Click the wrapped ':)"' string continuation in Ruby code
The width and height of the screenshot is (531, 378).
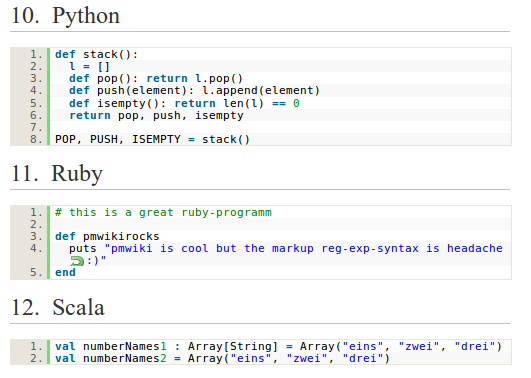pos(97,261)
